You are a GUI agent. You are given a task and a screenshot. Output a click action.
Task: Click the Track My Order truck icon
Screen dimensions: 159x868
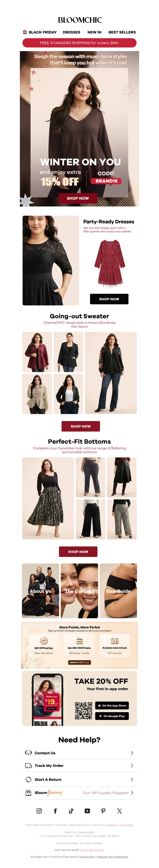28,766
